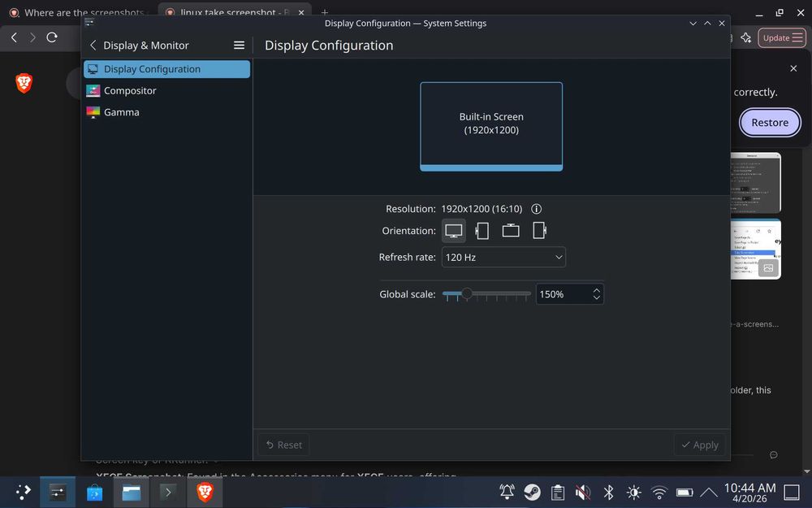
Task: Open the Refresh rate dropdown
Action: pos(503,257)
